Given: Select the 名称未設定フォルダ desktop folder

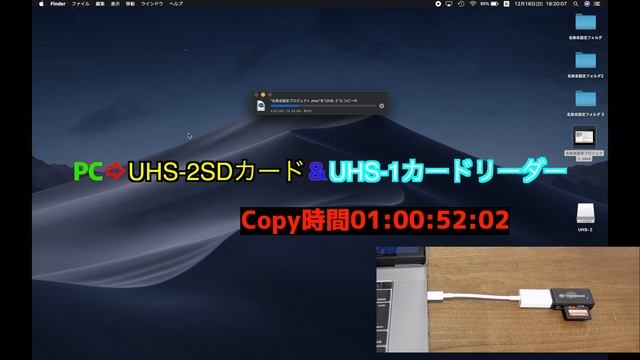Looking at the screenshot, I should (x=585, y=22).
